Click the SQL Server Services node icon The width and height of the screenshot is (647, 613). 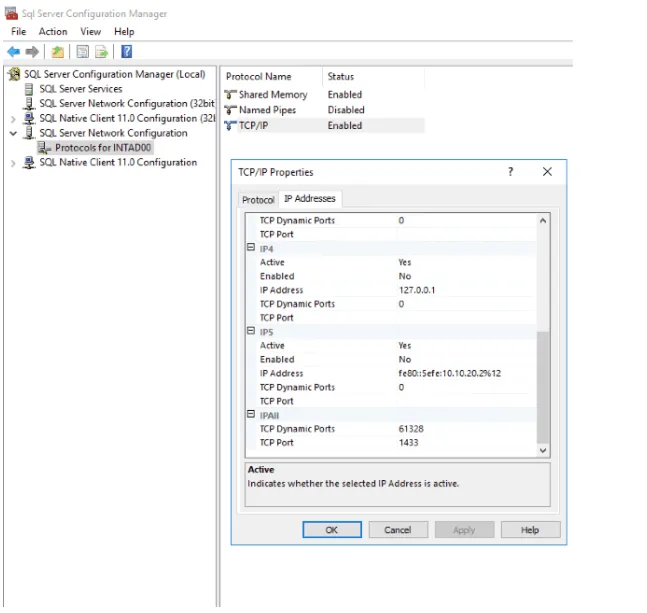tap(29, 89)
